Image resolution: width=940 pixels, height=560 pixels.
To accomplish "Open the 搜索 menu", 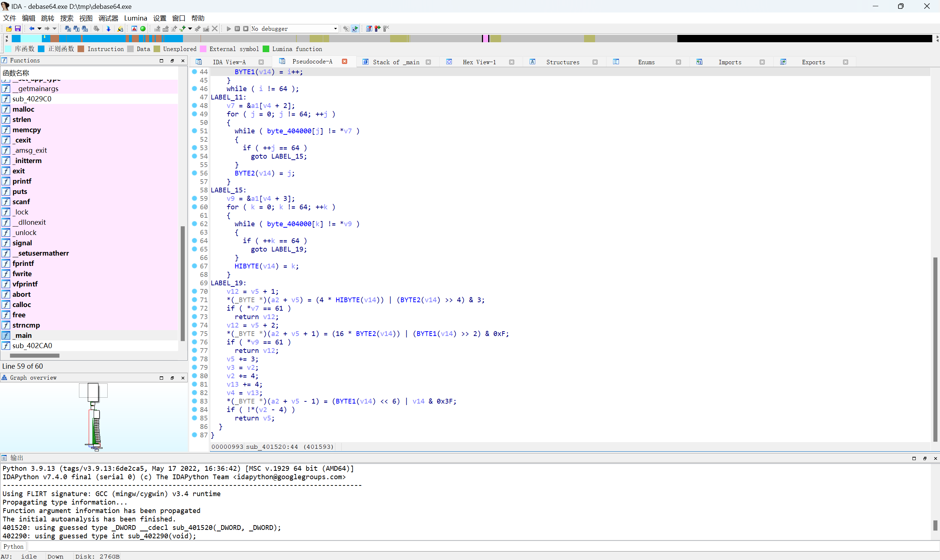I will 67,18.
